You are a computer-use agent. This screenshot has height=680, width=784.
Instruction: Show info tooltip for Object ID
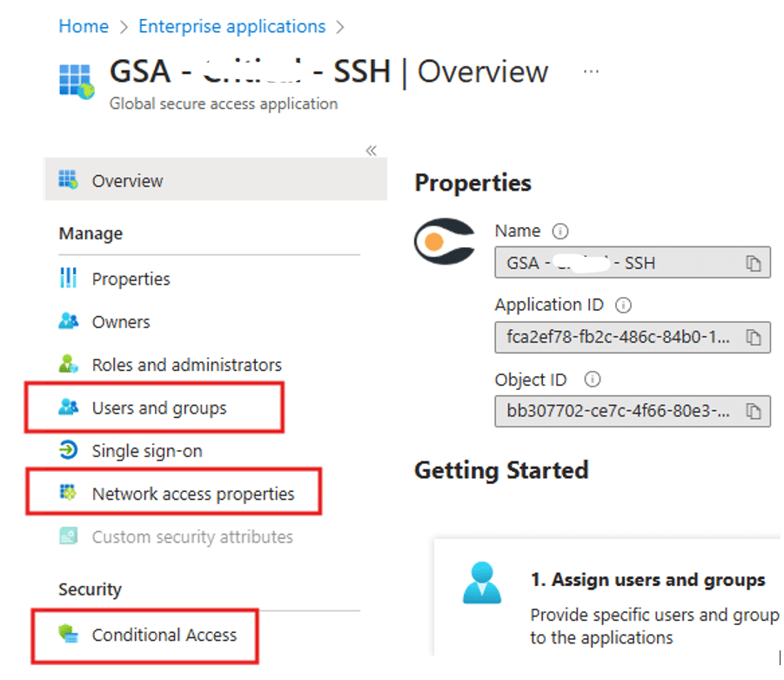click(x=592, y=380)
